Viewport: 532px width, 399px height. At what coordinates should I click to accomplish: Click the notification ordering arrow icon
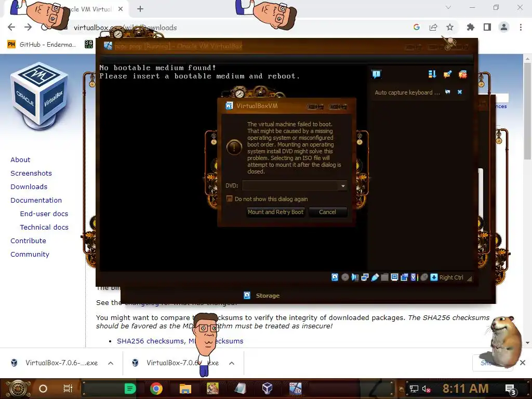432,74
